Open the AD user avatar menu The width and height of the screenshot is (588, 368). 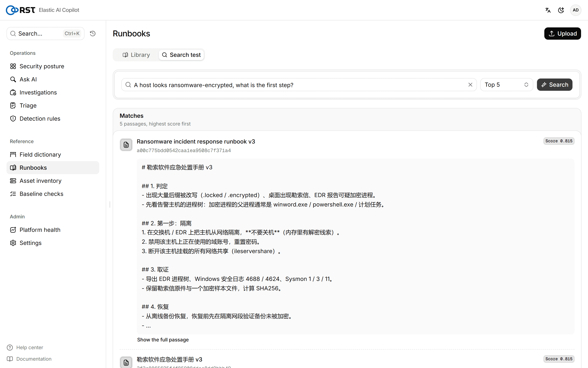pyautogui.click(x=575, y=10)
